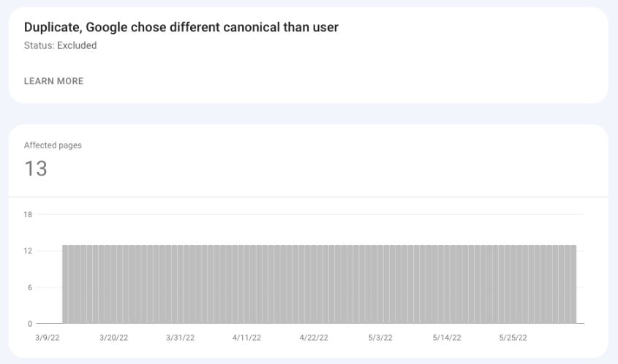Select the 3/20/22 date label
Viewport: 618px width, 364px height.
114,338
